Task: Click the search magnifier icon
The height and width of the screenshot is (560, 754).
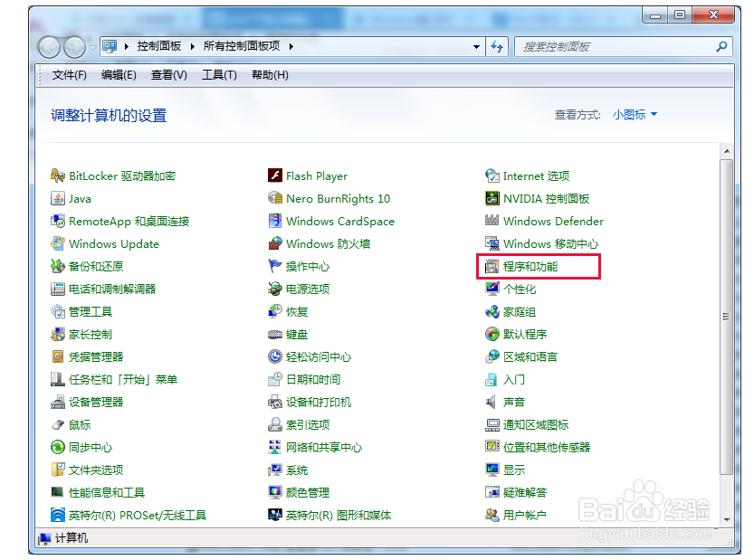Action: click(721, 47)
